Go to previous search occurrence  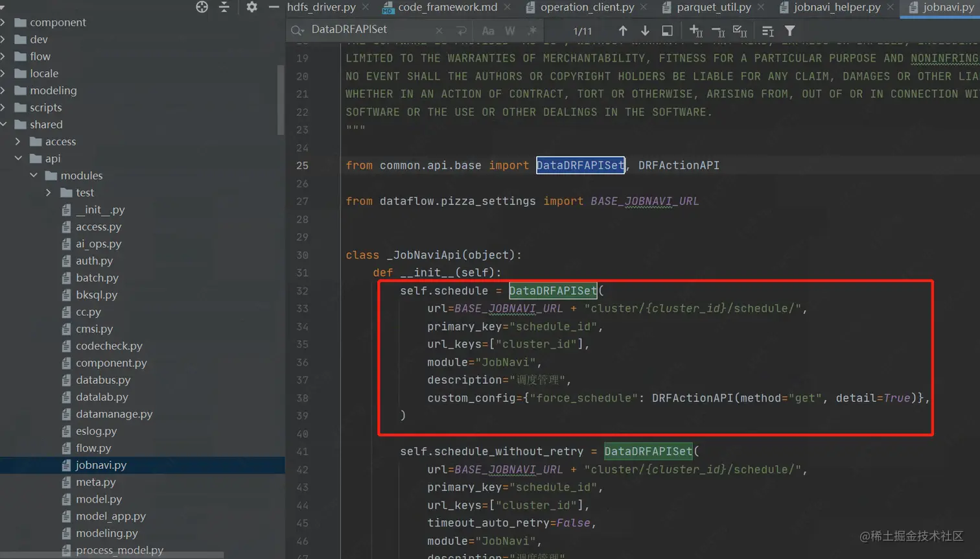[623, 30]
